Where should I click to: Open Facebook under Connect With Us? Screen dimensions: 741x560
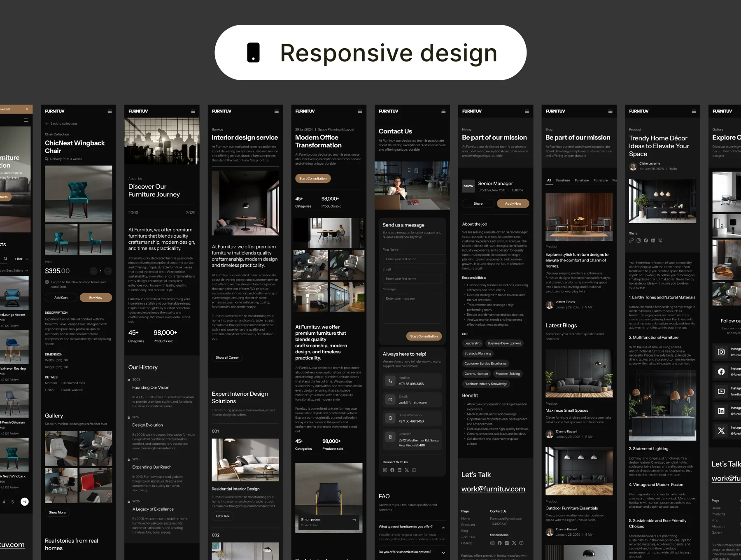392,470
